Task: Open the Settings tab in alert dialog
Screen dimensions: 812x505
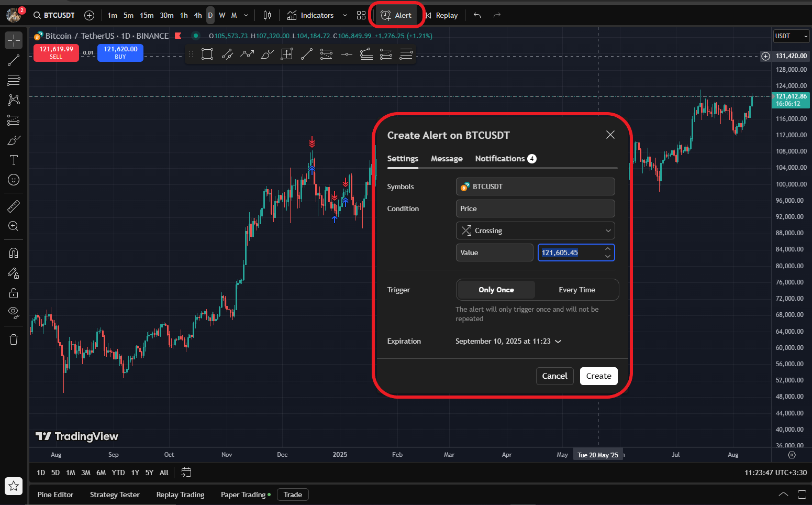Action: pos(403,159)
